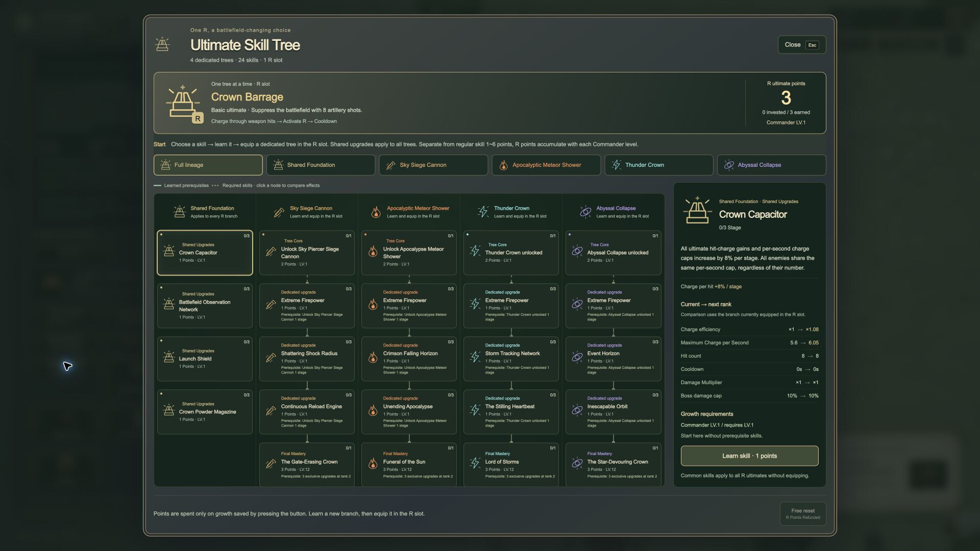Screen dimensions: 980x551
Task: Click Learn skill 1 points button
Action: pyautogui.click(x=749, y=456)
